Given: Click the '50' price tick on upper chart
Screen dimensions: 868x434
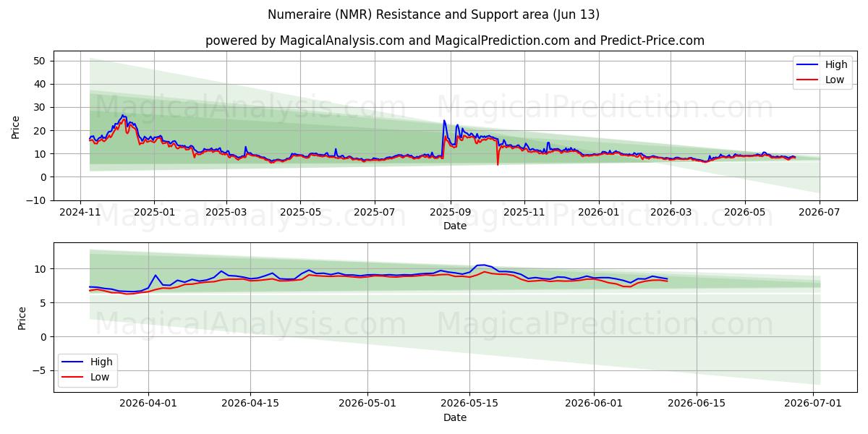Looking at the screenshot, I should click(41, 61).
